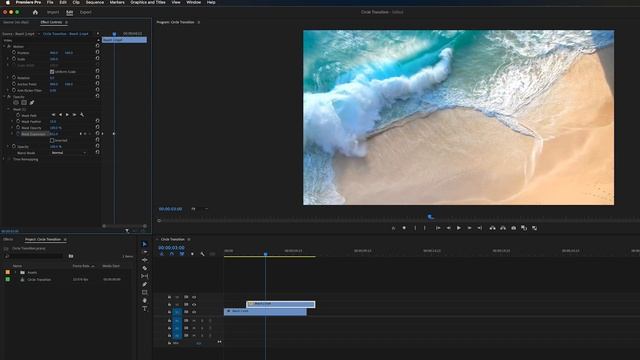
Task: Step back one frame in Program monitor
Action: 448,228
